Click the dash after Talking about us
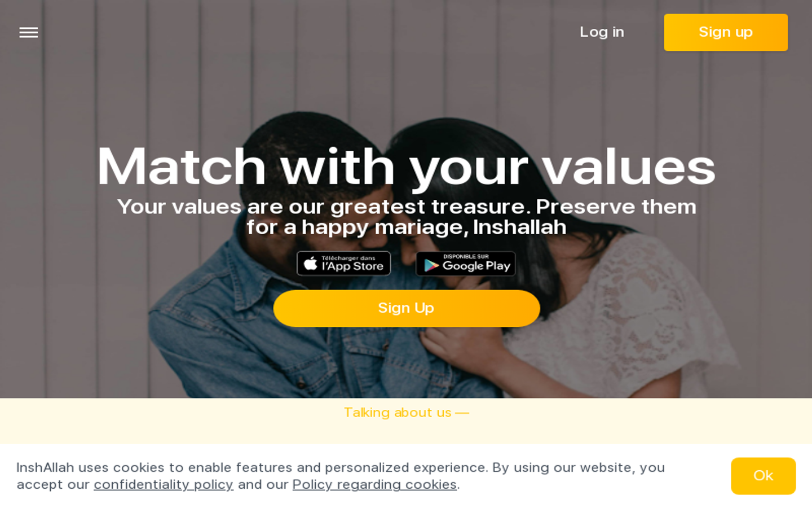This screenshot has width=812, height=508. pyautogui.click(x=462, y=413)
